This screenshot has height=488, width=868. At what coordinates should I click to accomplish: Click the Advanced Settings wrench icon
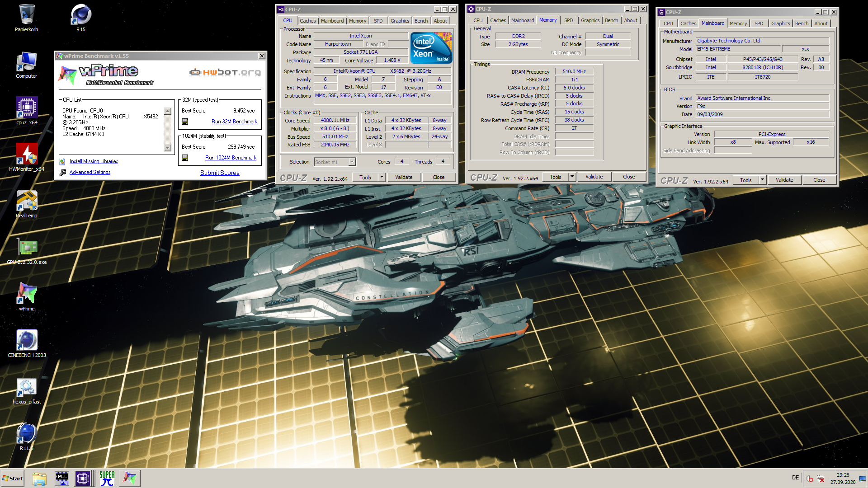coord(62,172)
